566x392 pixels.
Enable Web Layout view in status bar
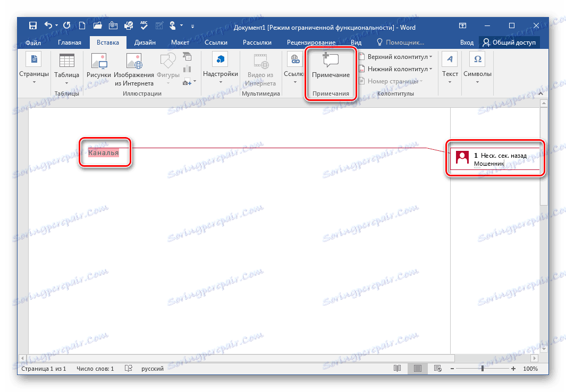437,368
